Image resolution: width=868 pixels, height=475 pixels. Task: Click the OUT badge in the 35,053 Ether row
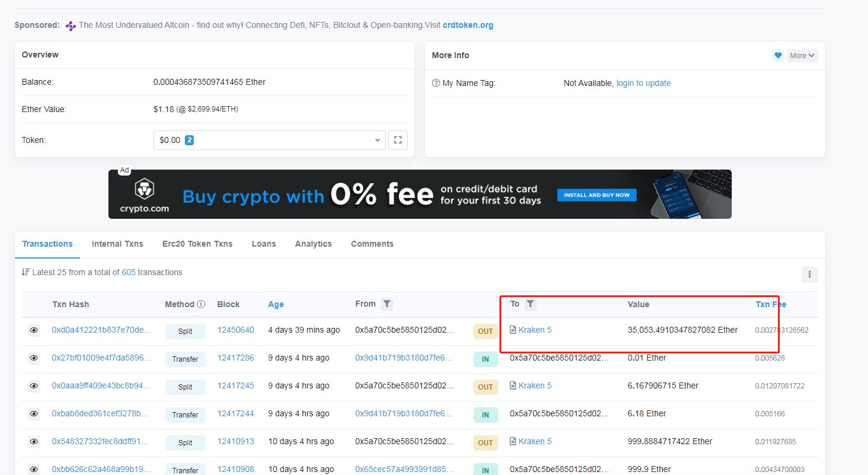click(x=485, y=331)
